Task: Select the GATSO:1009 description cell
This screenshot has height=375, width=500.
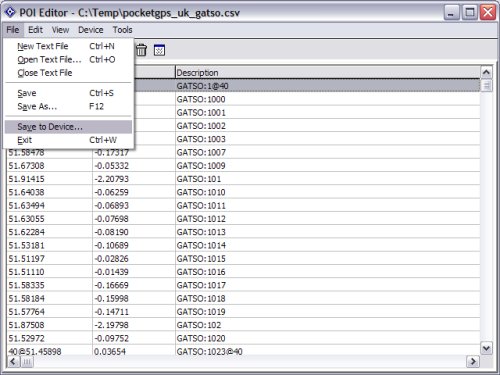Action: tap(328, 165)
